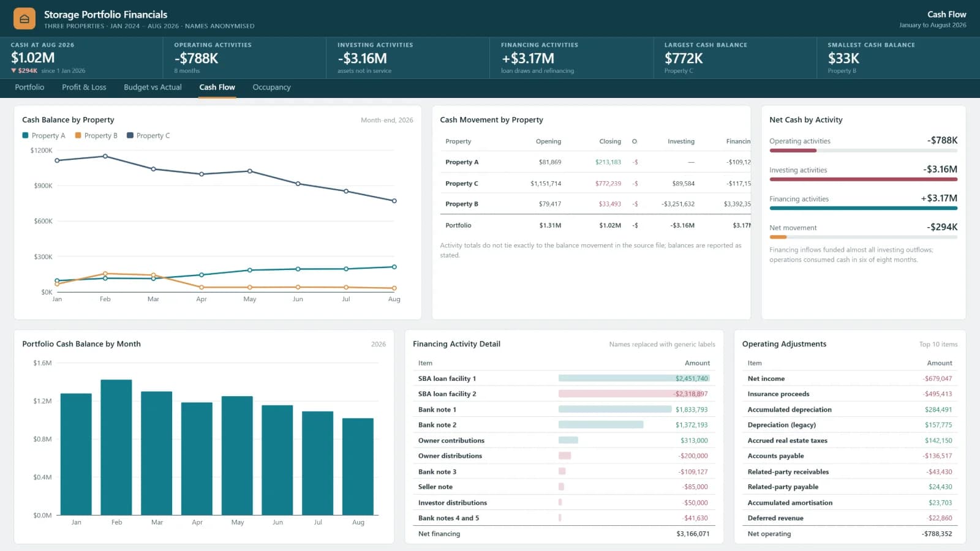Viewport: 980px width, 551px height.
Task: Click the Operating activities progress bar
Action: (x=863, y=150)
